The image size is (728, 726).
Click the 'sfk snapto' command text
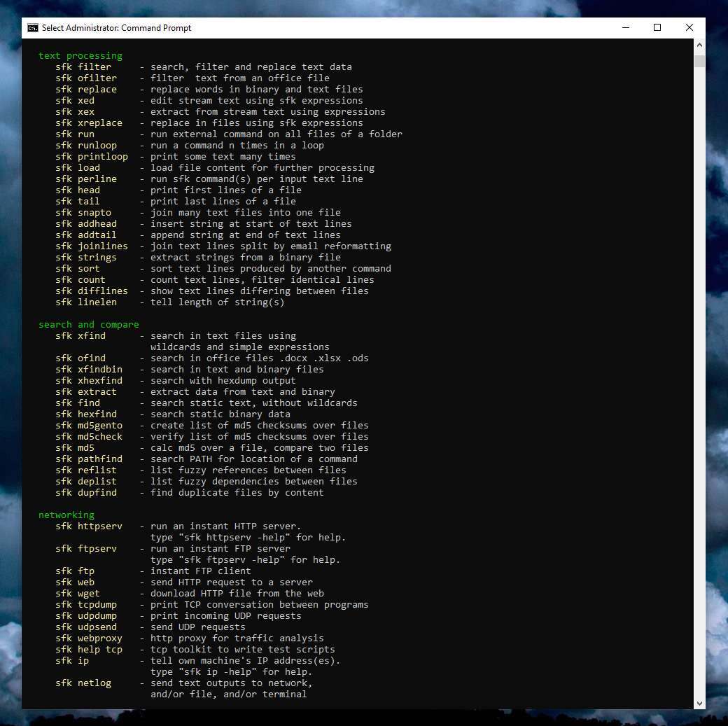pyautogui.click(x=83, y=213)
